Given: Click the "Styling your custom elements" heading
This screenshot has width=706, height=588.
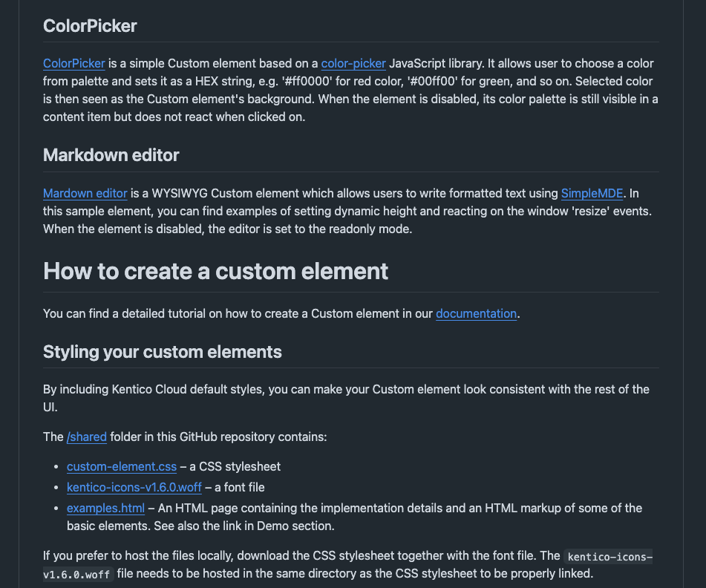Looking at the screenshot, I should 163,351.
